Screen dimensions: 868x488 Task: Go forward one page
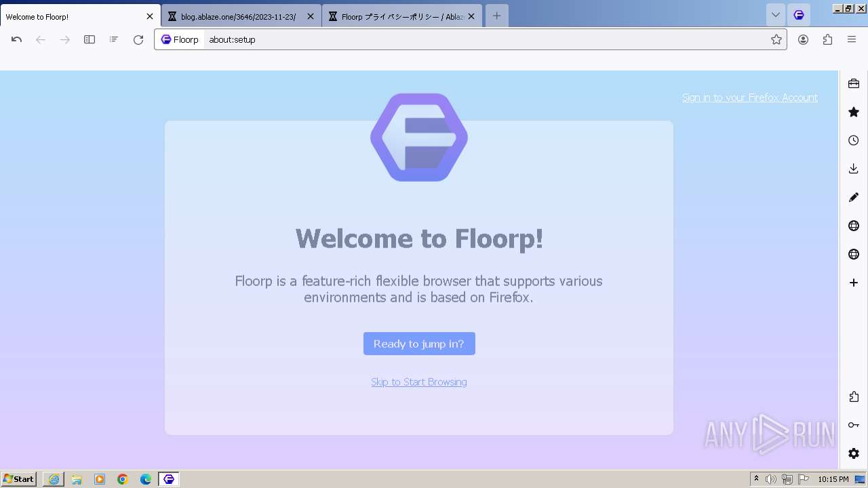click(x=65, y=40)
